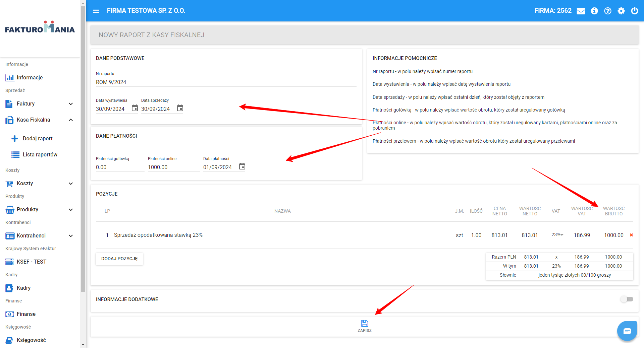Click the Wartość brutto value in the position row
The width and height of the screenshot is (644, 348).
click(614, 235)
